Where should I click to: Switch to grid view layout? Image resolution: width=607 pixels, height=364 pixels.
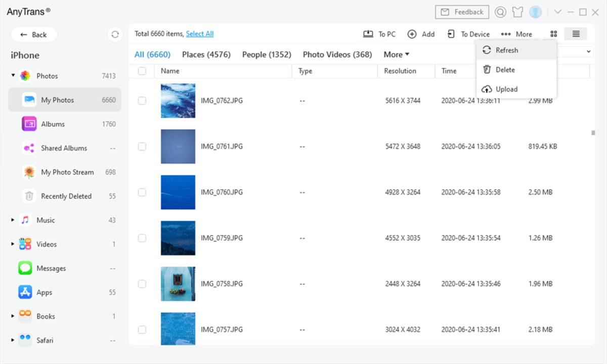click(x=553, y=34)
